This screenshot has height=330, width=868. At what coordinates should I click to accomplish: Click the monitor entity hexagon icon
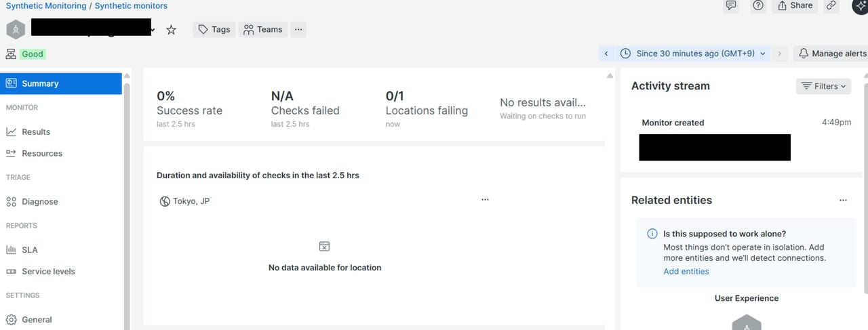tap(16, 30)
